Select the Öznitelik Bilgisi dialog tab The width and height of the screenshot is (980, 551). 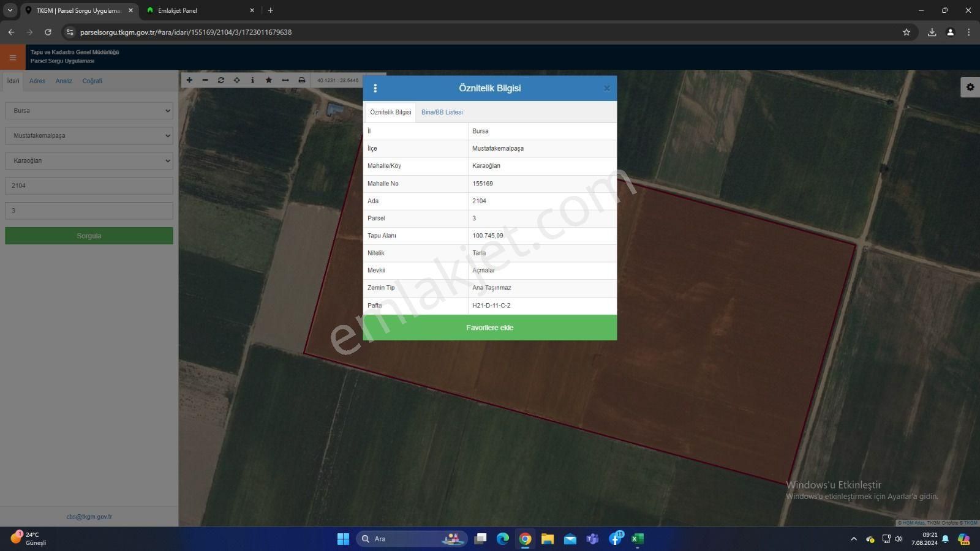point(391,112)
